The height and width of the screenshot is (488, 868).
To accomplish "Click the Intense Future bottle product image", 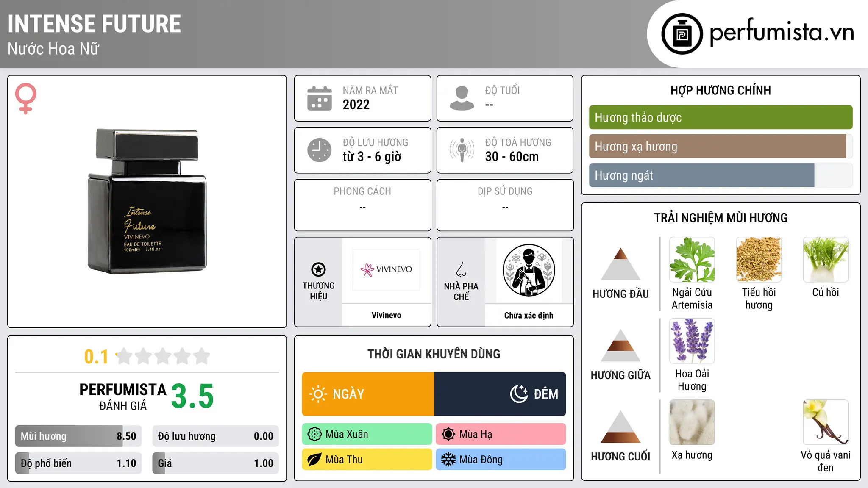I will 147,201.
